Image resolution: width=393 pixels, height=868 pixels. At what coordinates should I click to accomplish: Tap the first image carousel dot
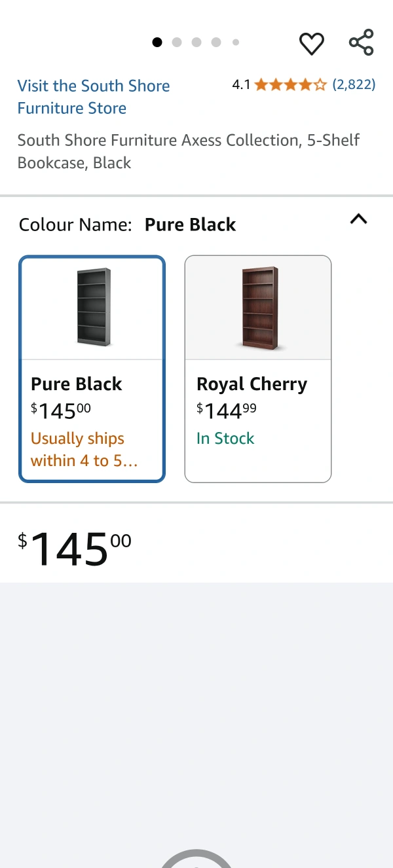[x=157, y=43]
